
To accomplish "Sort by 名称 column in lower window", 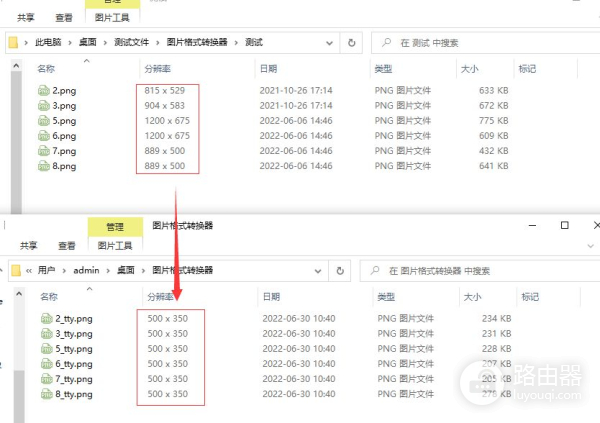I will point(49,297).
